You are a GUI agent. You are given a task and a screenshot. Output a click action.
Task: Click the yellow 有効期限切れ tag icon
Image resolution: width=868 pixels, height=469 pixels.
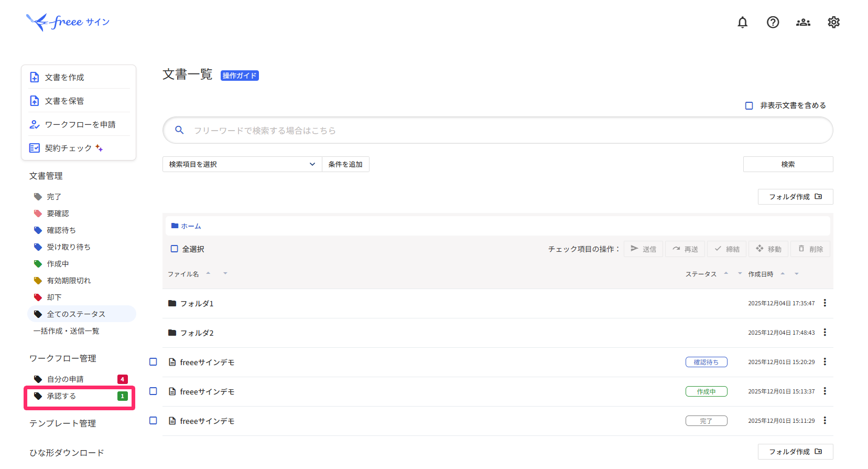click(x=38, y=281)
